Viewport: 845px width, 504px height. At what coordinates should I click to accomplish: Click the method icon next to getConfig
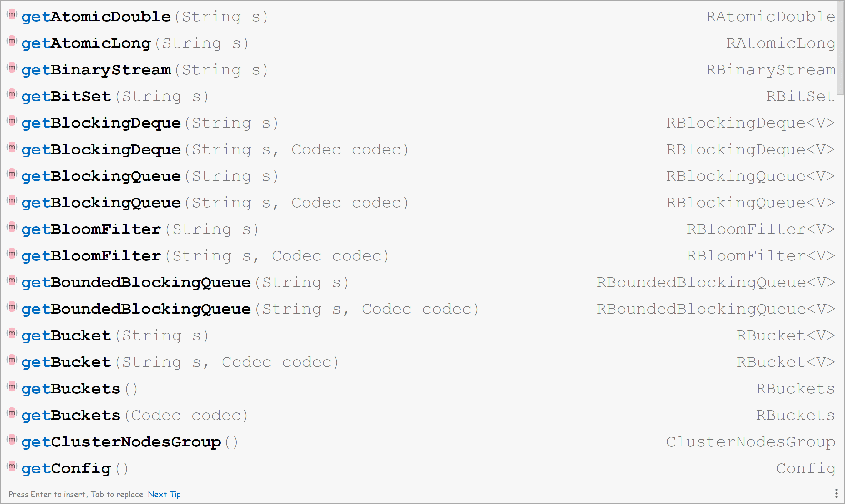(x=12, y=466)
